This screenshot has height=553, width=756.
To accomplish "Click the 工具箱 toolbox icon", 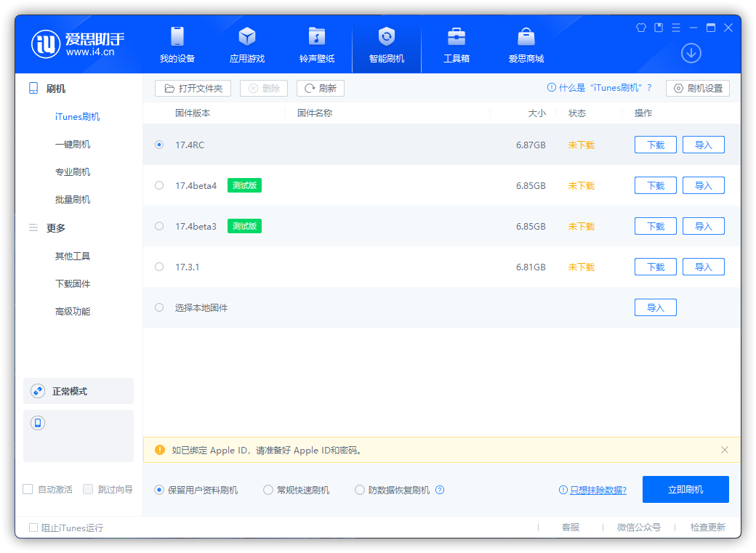I will [x=457, y=36].
